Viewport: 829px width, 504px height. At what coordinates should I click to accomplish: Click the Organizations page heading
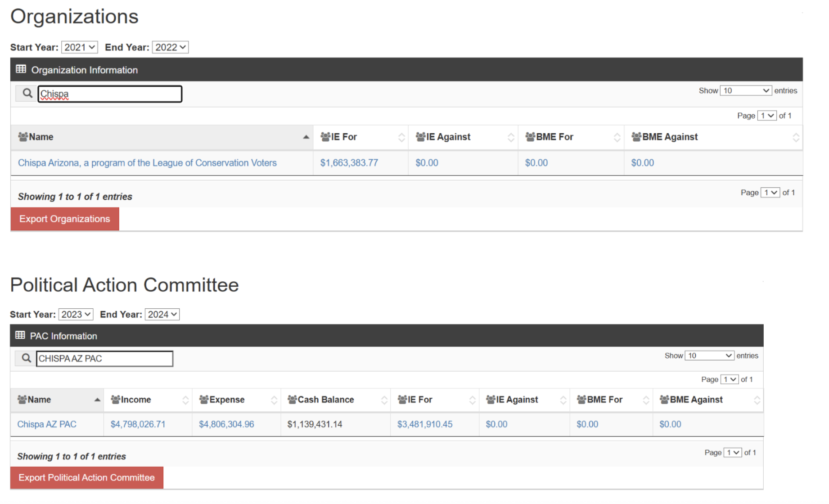[x=75, y=17]
